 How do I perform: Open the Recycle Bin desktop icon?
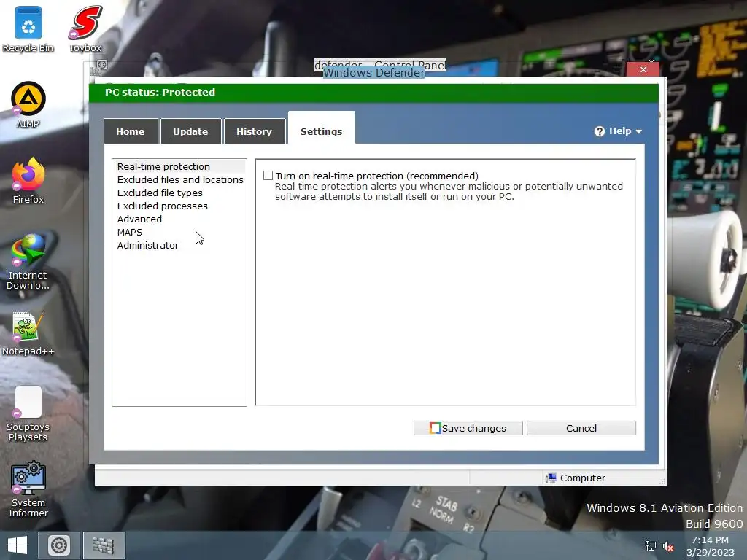[x=28, y=29]
